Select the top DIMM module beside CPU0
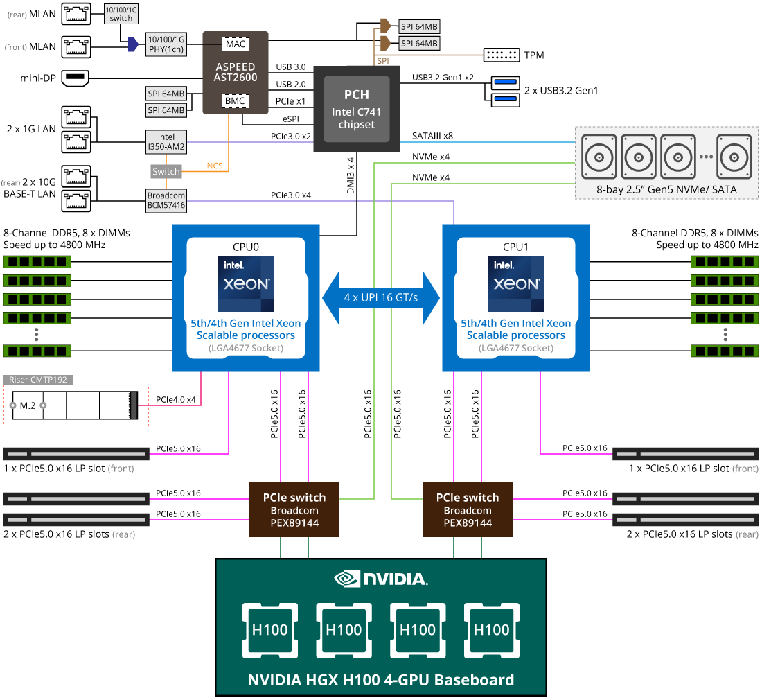762x700 pixels. click(37, 262)
